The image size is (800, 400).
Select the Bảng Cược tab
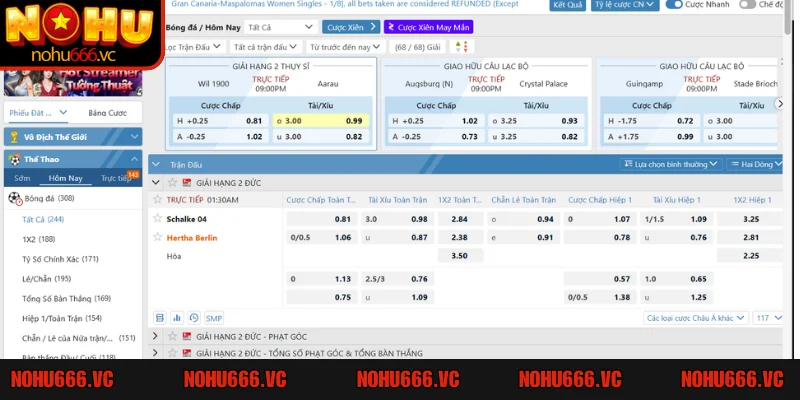(x=107, y=113)
